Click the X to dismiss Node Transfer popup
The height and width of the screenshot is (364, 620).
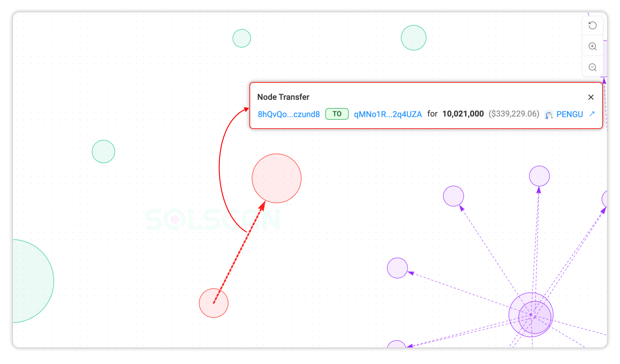(591, 97)
